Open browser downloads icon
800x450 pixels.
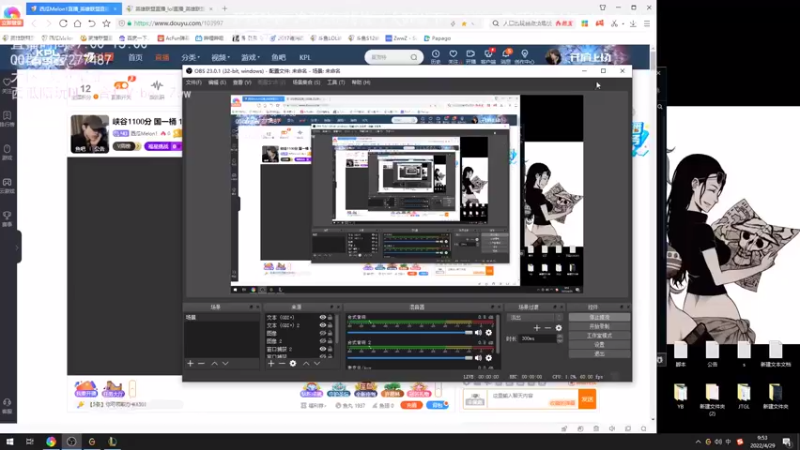coord(633,23)
